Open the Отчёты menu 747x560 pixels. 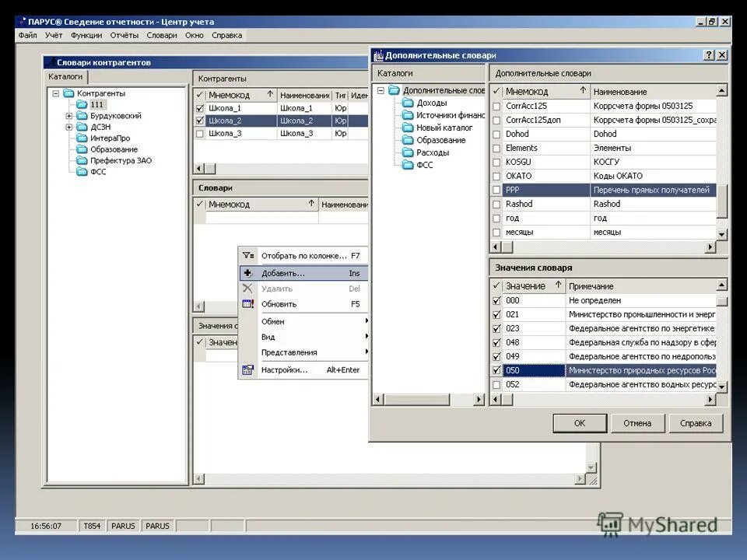[124, 35]
